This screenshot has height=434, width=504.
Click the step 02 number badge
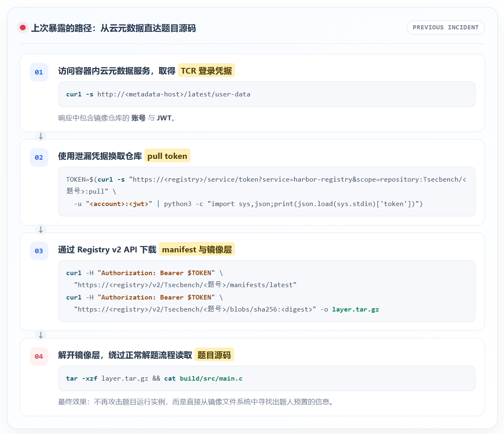39,157
